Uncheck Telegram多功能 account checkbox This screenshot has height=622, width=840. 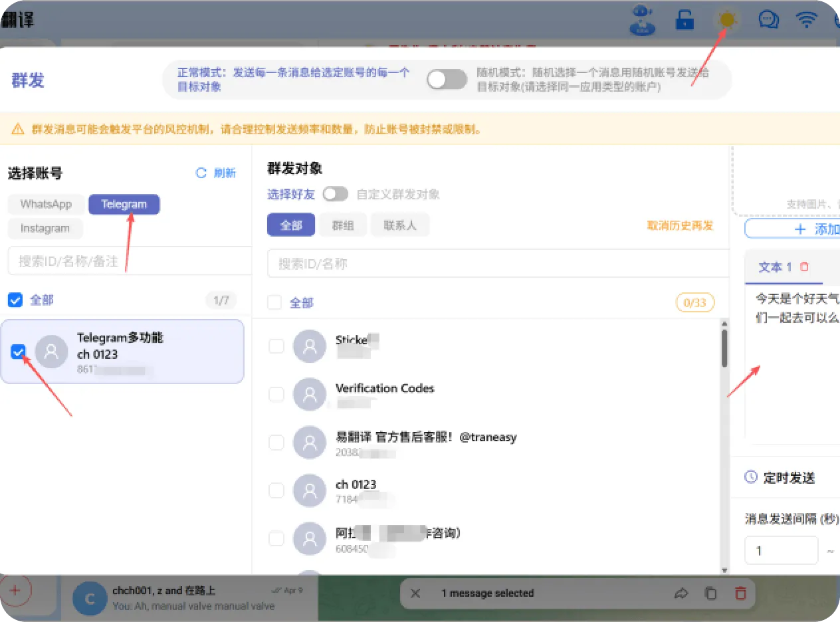coord(19,352)
